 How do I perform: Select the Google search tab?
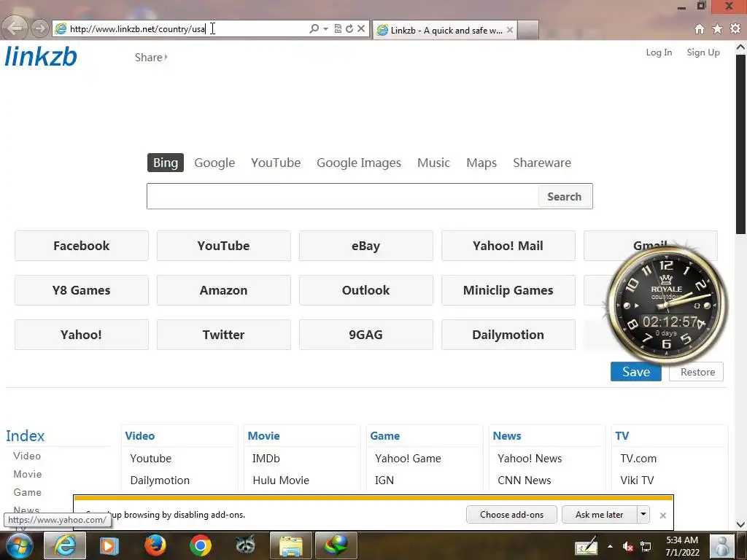click(214, 163)
